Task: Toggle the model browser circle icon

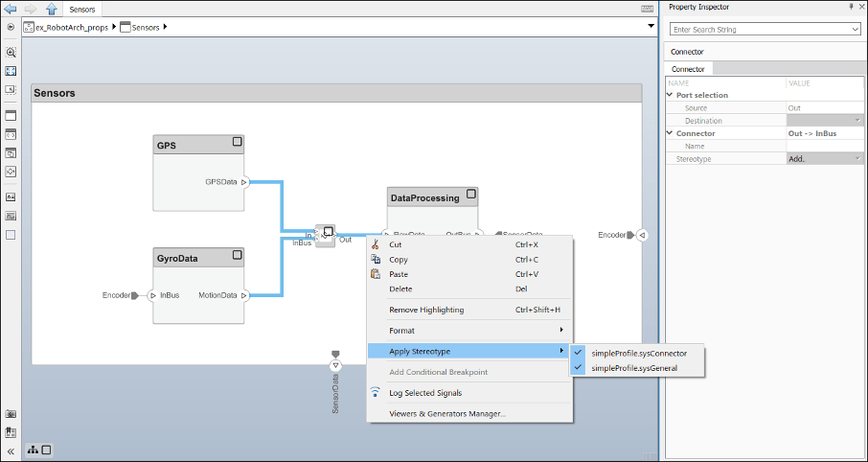Action: 11,27
